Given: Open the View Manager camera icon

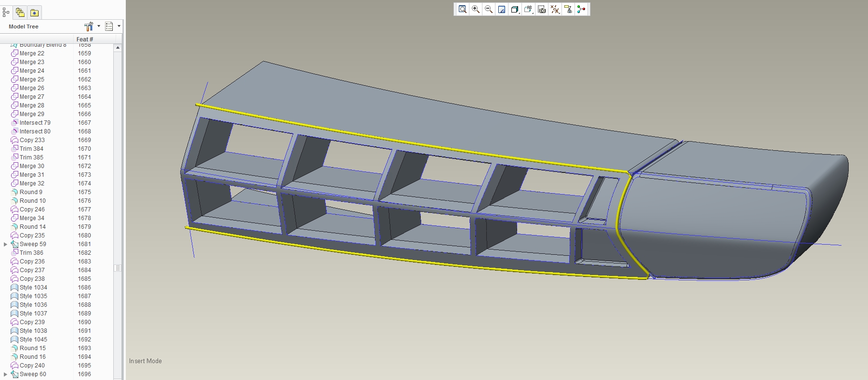Looking at the screenshot, I should pos(542,9).
